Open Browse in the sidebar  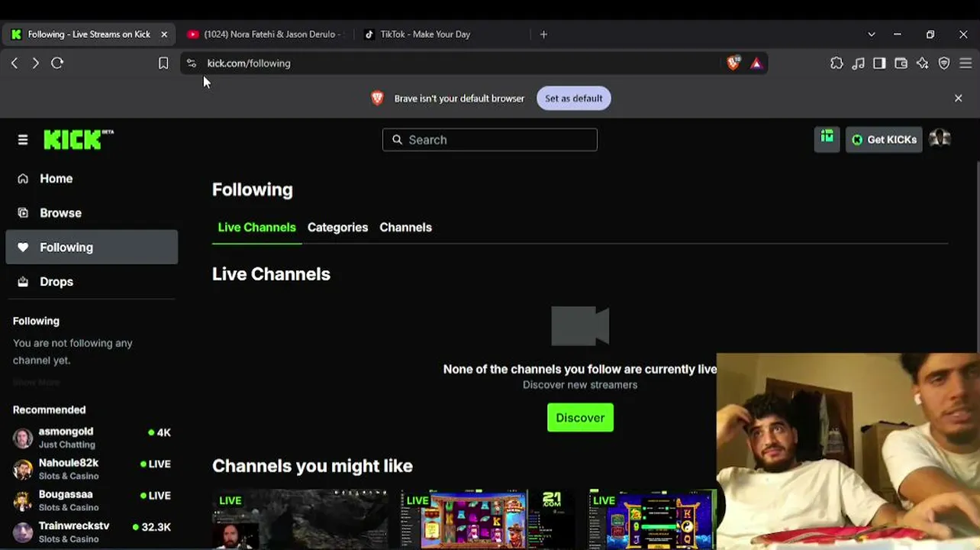[x=92, y=213]
